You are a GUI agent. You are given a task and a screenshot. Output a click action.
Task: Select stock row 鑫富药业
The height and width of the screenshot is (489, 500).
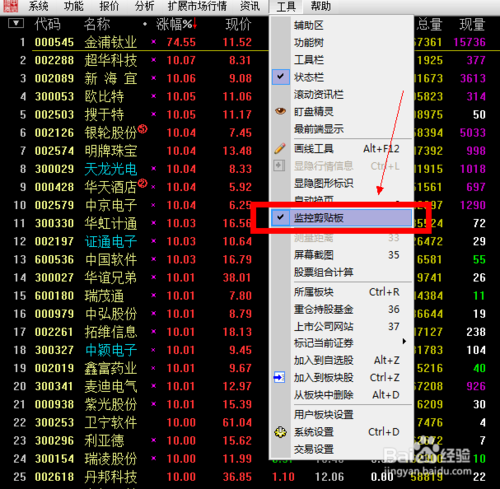pyautogui.click(x=110, y=368)
